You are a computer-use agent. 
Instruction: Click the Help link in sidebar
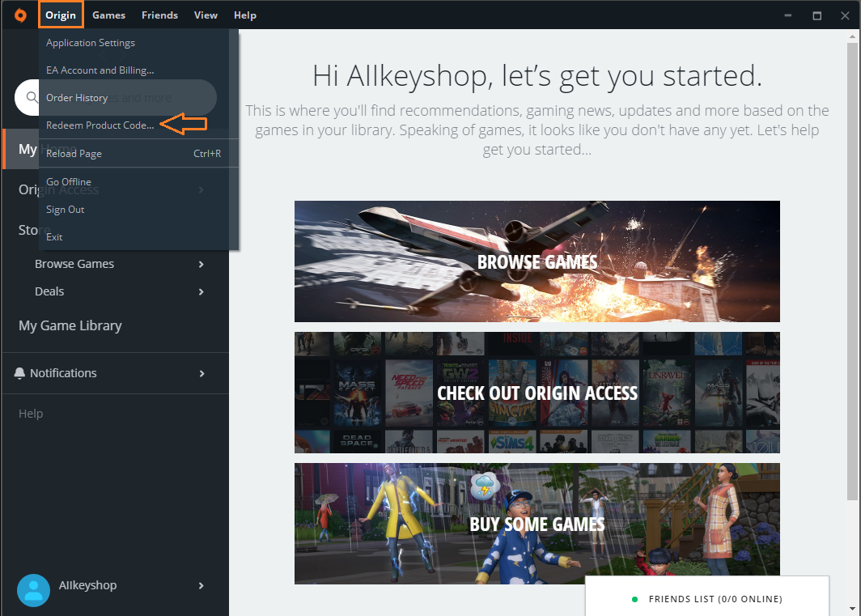coord(31,414)
